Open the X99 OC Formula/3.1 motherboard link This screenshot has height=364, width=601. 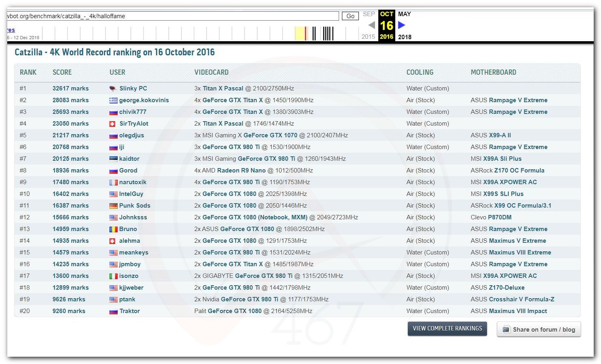point(523,206)
